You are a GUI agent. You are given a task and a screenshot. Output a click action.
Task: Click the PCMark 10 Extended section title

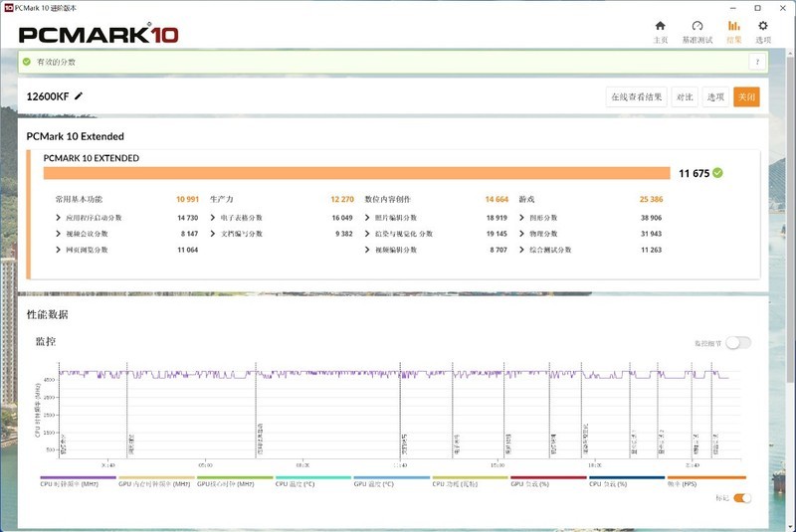coord(76,136)
